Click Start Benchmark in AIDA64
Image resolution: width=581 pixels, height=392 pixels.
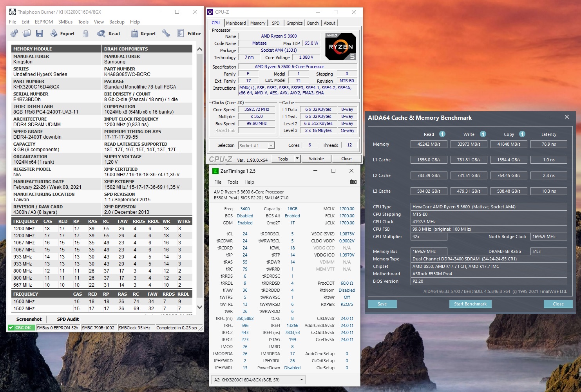pos(470,304)
